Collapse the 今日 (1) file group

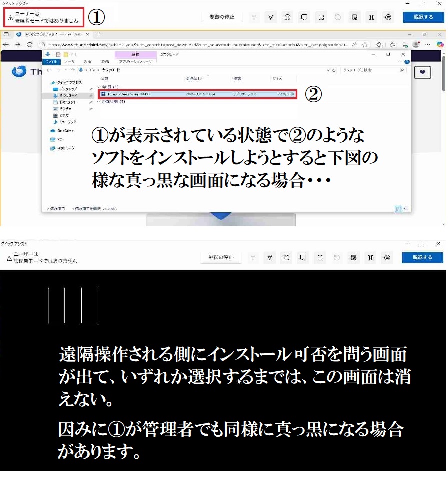pos(99,87)
